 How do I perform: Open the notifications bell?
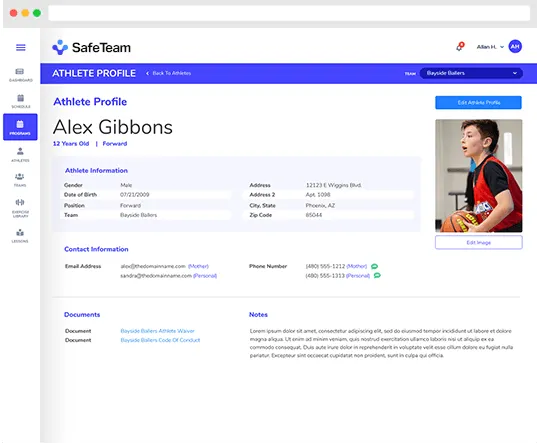click(460, 46)
